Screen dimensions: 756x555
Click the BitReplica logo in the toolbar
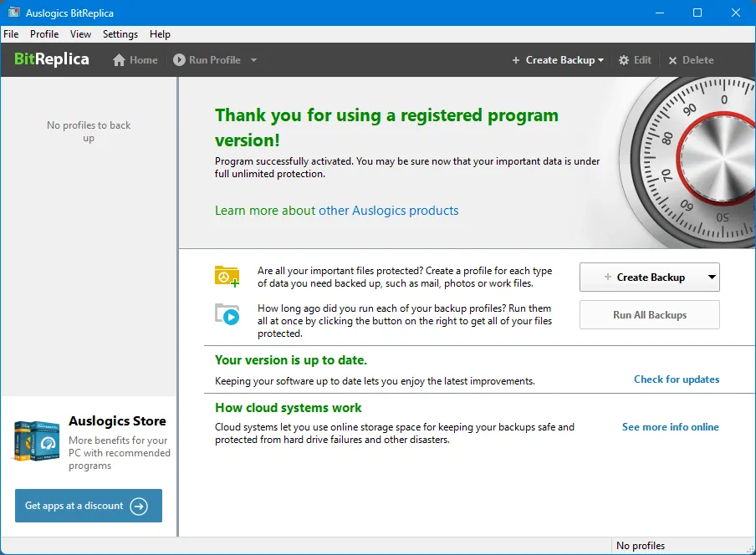[x=52, y=59]
